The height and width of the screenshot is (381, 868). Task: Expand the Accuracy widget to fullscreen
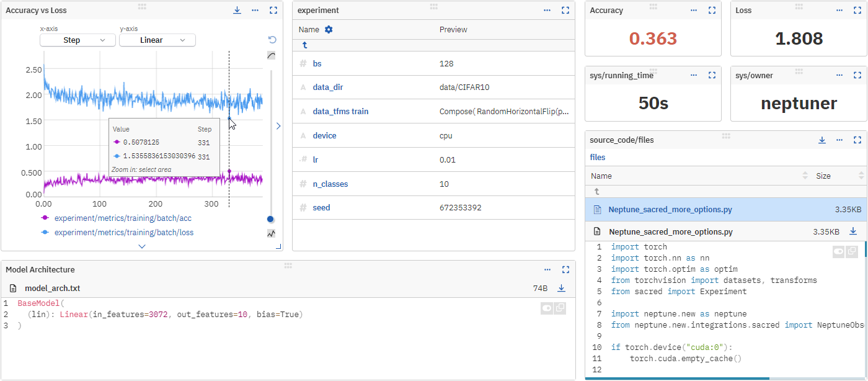712,10
